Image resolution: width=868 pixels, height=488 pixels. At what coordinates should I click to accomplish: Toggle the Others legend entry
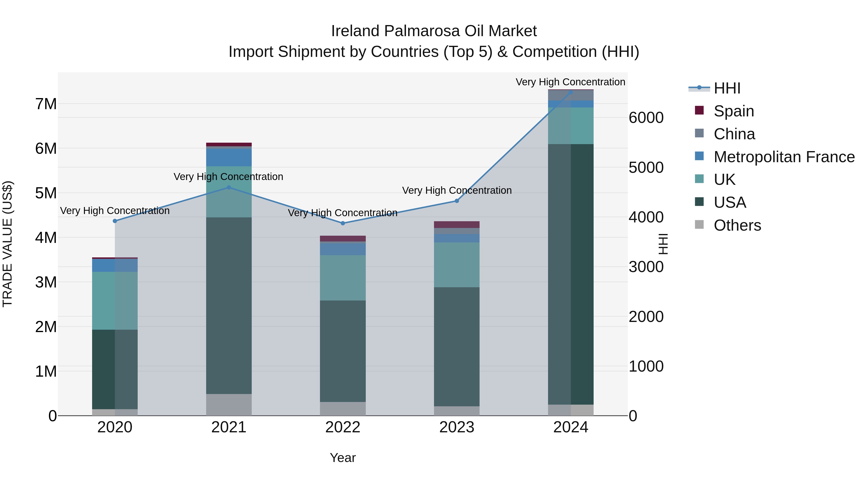728,225
